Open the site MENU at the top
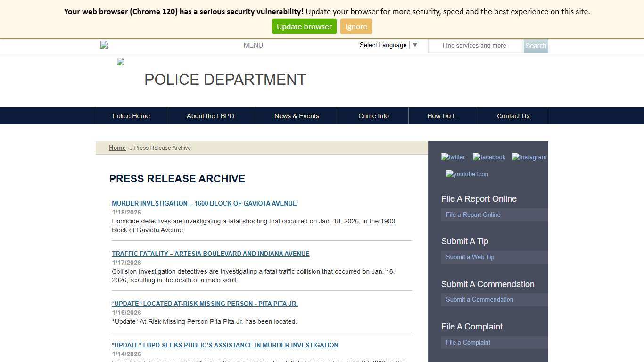Screen dimensions: 644x362 [x=253, y=45]
